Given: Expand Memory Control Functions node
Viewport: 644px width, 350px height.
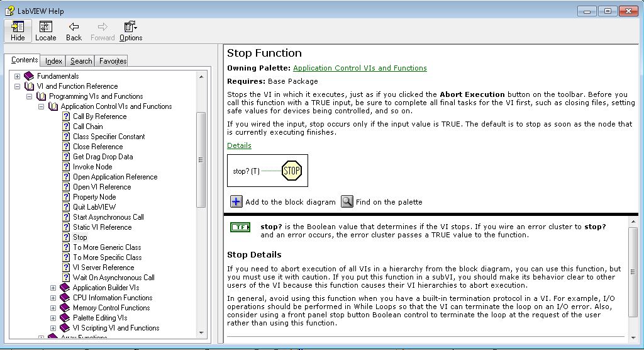Looking at the screenshot, I should [53, 308].
